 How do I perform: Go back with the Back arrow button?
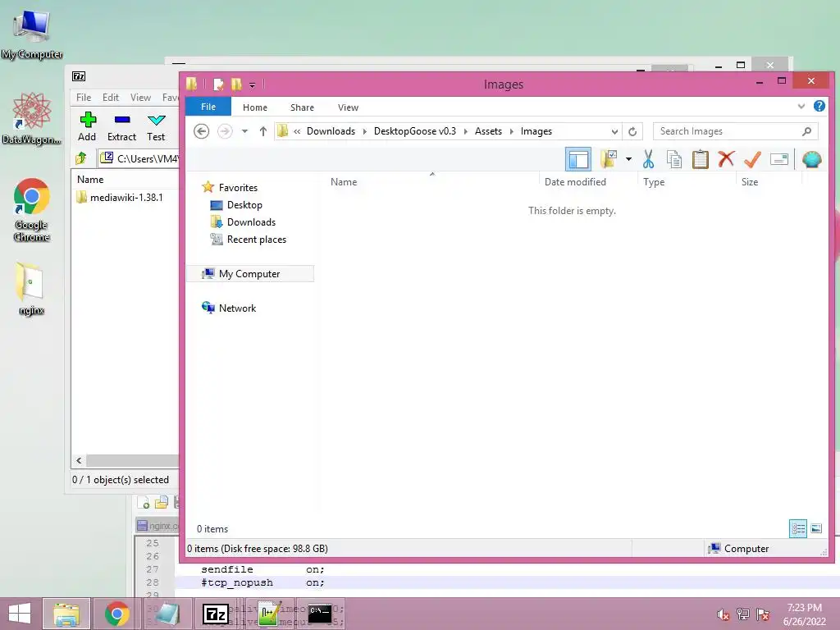pyautogui.click(x=202, y=131)
